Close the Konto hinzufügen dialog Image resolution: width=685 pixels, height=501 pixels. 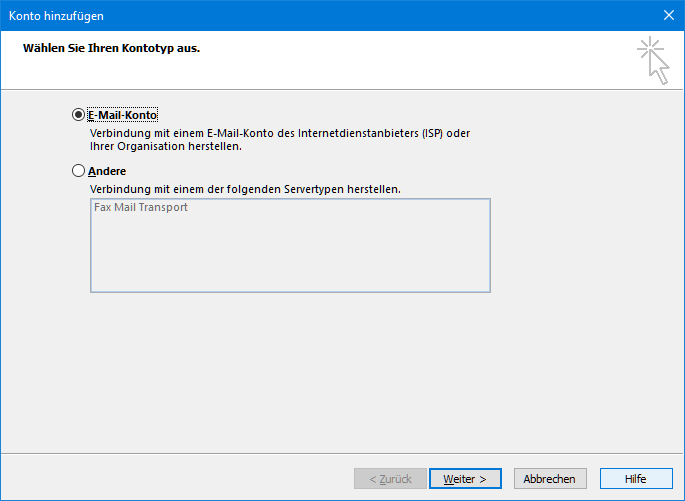coord(668,15)
